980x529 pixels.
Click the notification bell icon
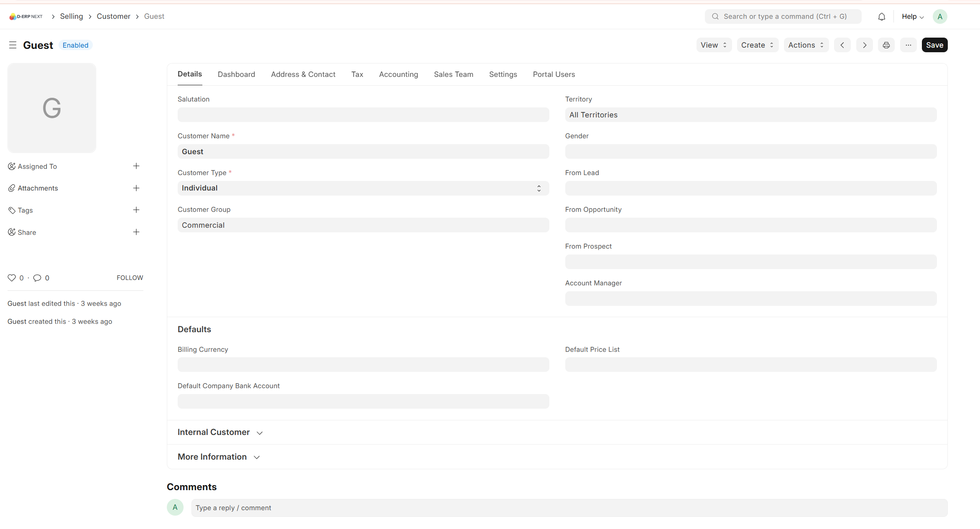pyautogui.click(x=881, y=17)
